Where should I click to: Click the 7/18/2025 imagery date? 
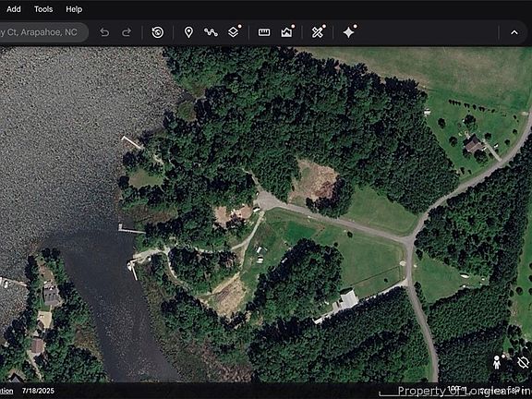point(38,391)
